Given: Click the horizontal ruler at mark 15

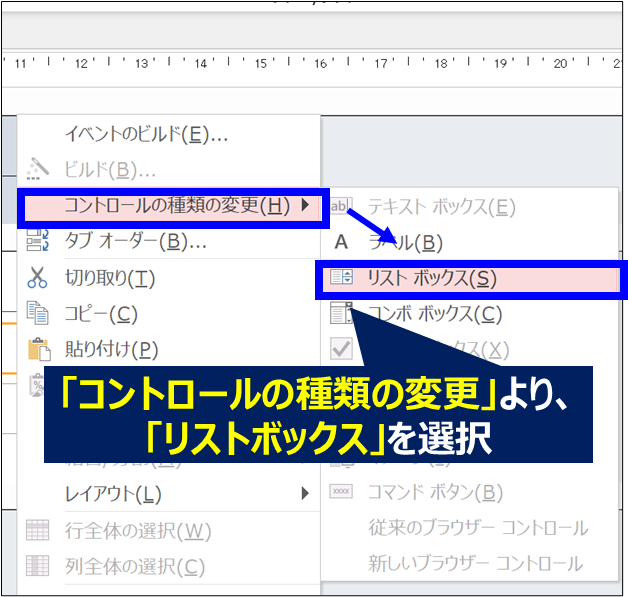Looking at the screenshot, I should click(x=261, y=64).
